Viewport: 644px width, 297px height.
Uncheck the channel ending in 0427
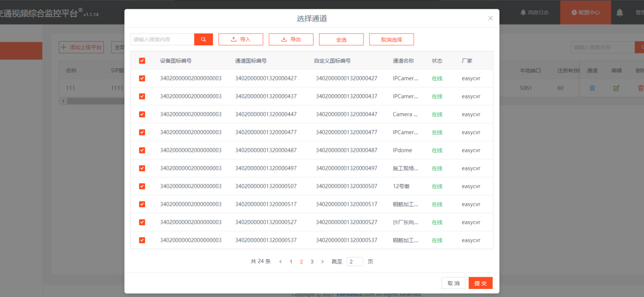tap(142, 78)
